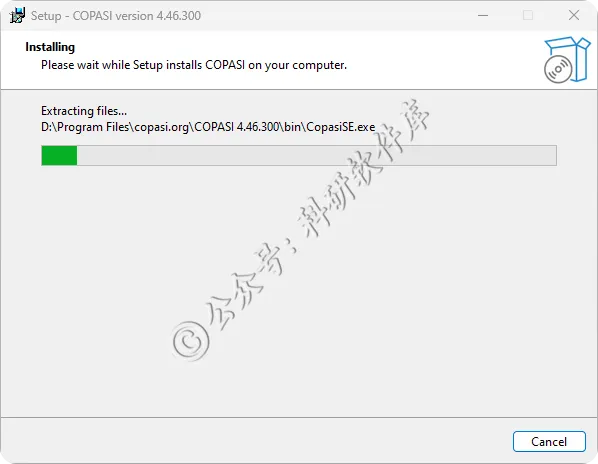Cancel the COPASI installation
598x464 pixels.
(x=549, y=442)
